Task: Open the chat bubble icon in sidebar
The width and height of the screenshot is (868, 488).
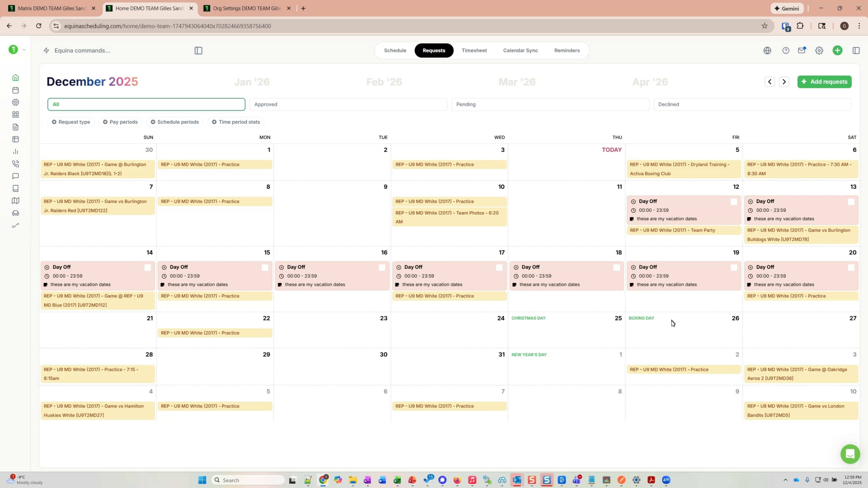Action: [x=15, y=176]
